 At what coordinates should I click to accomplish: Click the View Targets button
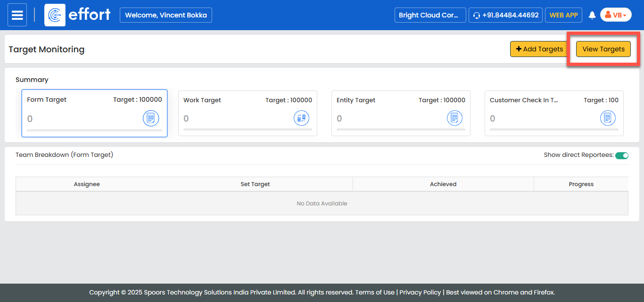tap(603, 49)
